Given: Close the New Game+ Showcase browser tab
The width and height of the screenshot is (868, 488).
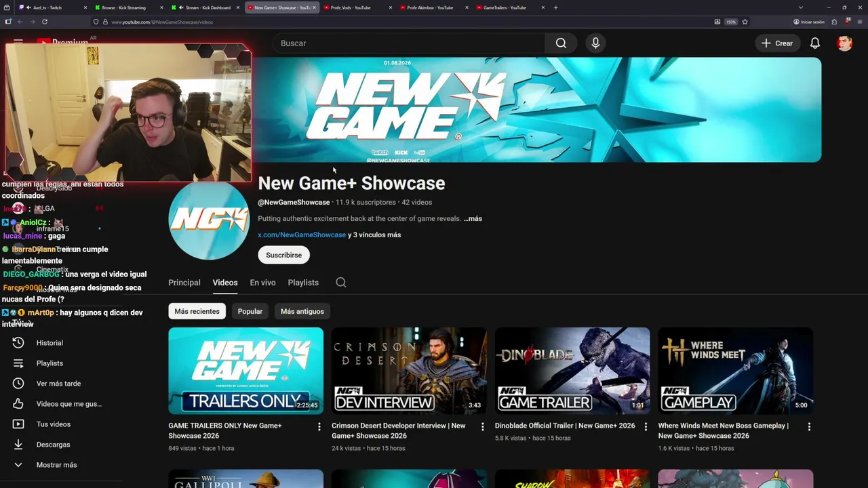Looking at the screenshot, I should tap(315, 7).
